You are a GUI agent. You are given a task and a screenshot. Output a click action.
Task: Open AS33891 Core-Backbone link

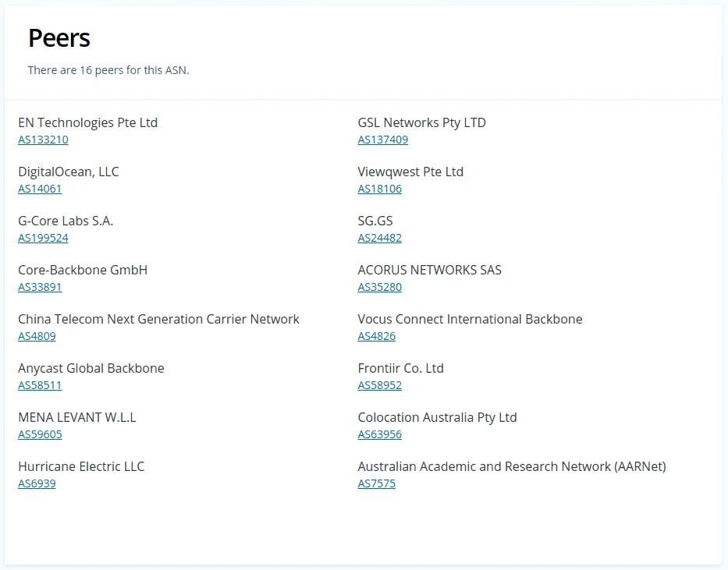pos(40,287)
